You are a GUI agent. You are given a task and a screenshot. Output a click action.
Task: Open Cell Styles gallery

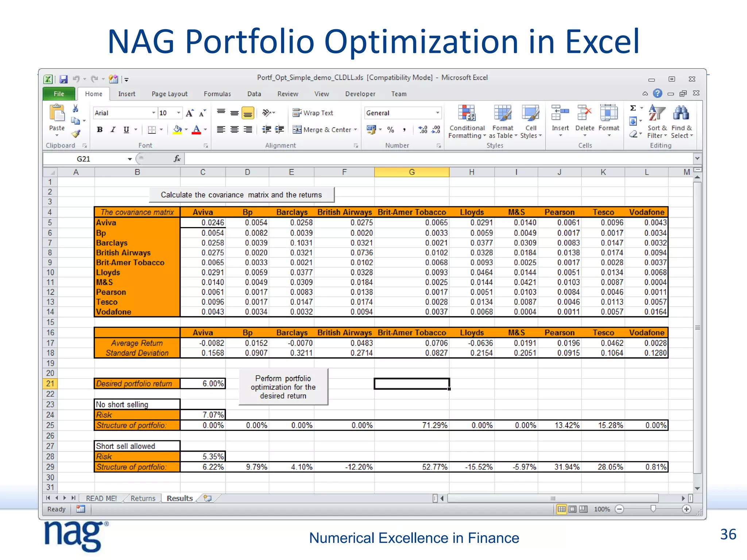pos(531,121)
